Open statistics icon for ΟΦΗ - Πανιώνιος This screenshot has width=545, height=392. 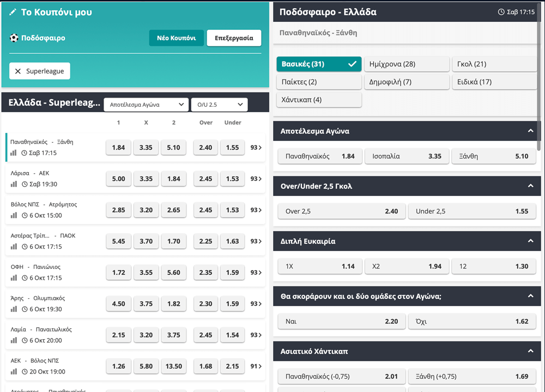14,278
